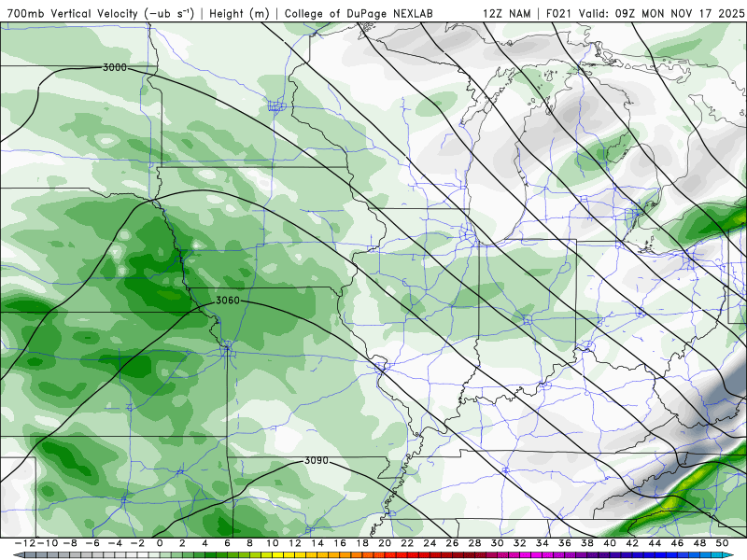The height and width of the screenshot is (560, 747).
Task: Click the -12 color bar label
Action: pyautogui.click(x=26, y=543)
